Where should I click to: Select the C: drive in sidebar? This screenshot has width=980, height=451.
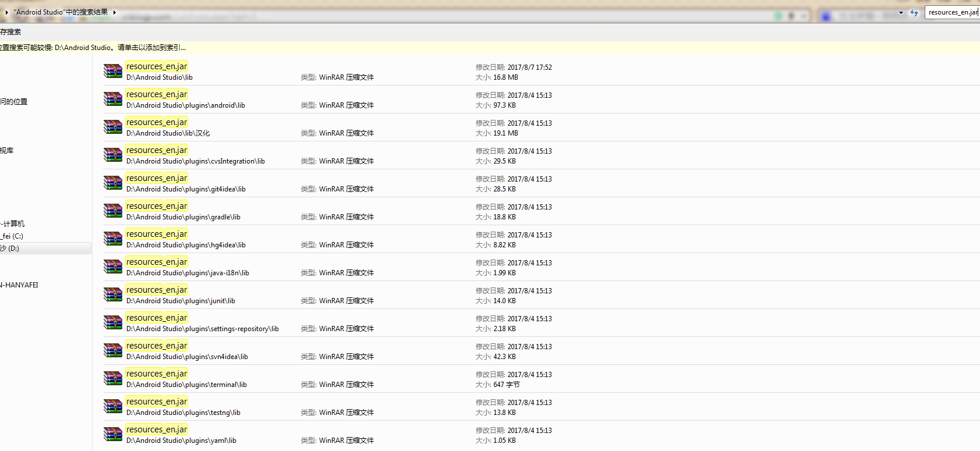(12, 236)
